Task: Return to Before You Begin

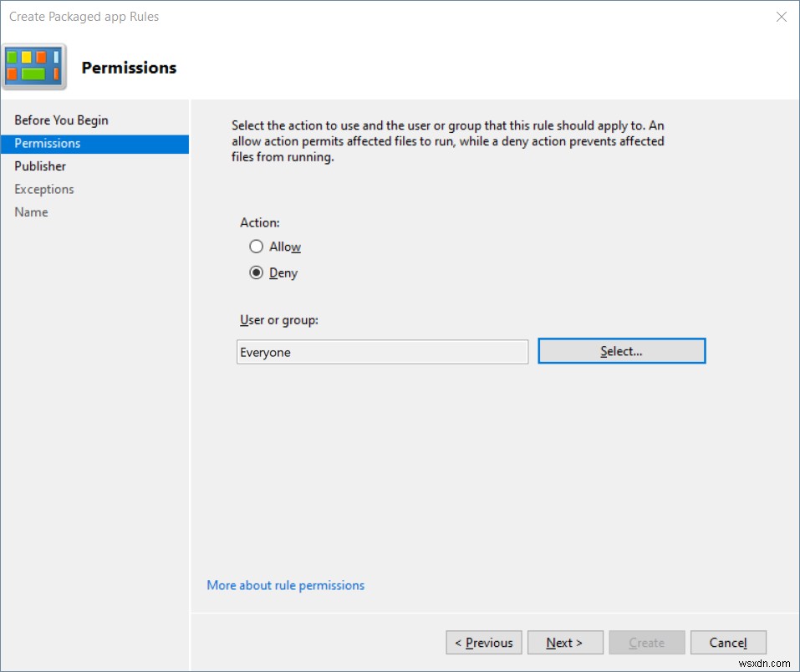Action: [61, 120]
